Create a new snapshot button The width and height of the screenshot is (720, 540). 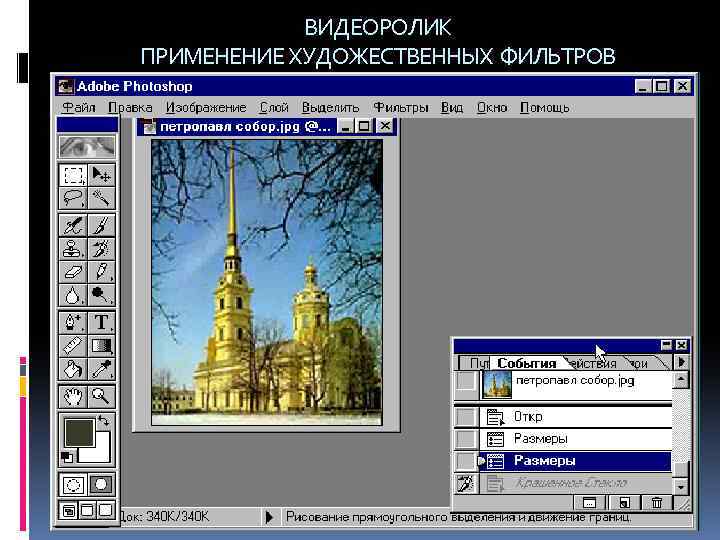coord(624,503)
